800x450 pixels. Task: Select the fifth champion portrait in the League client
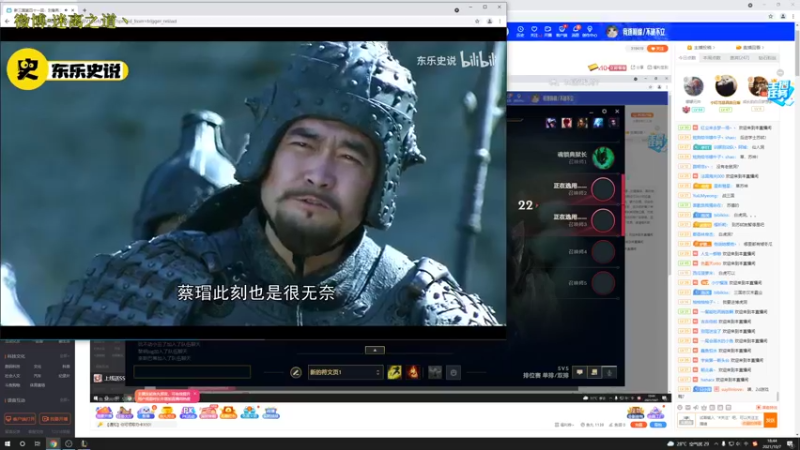click(x=613, y=122)
